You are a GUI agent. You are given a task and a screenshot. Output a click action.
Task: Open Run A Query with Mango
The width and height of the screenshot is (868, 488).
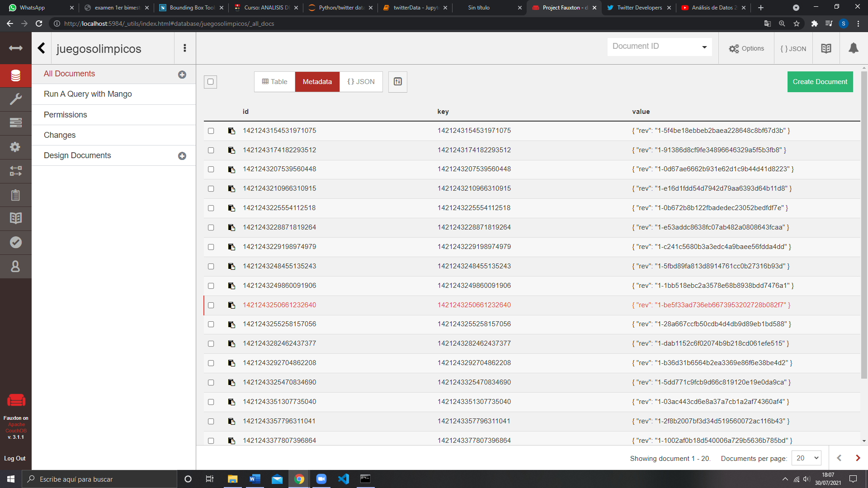[x=88, y=94]
